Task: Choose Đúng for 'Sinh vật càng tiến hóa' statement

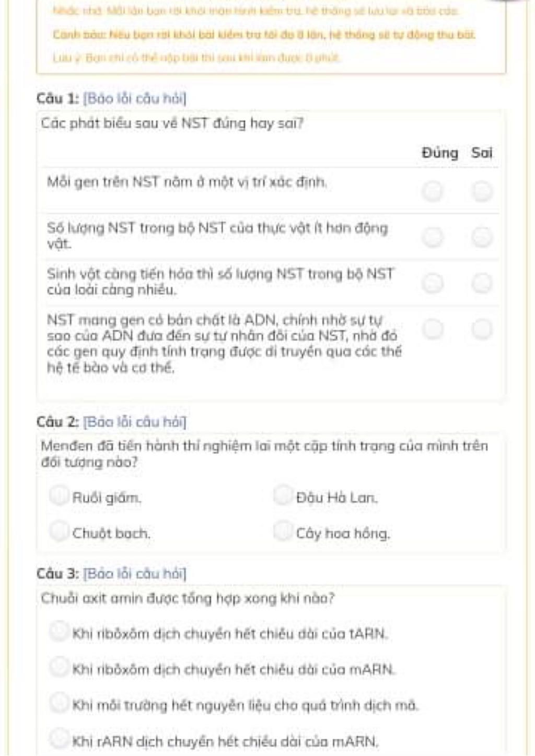Action: pos(432,283)
